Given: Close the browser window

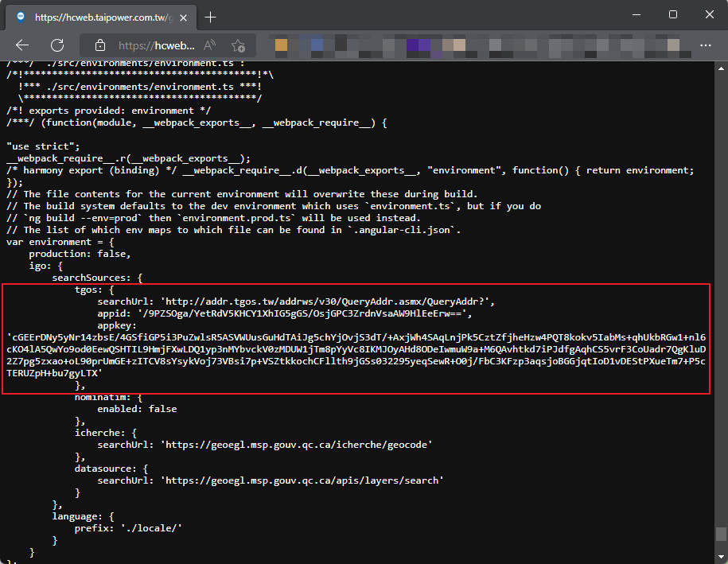Looking at the screenshot, I should coord(709,15).
